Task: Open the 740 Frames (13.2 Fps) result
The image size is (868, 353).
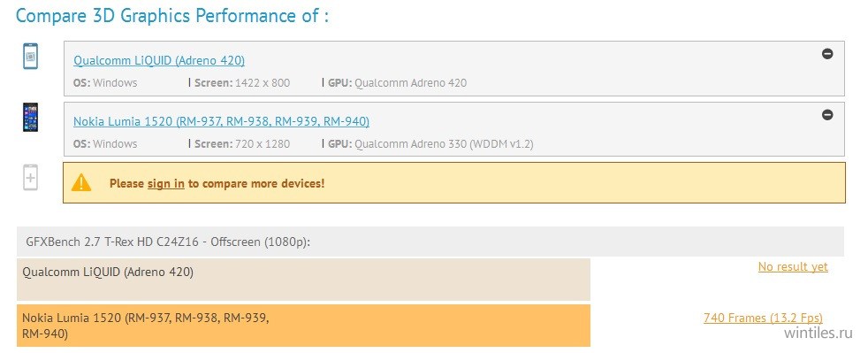Action: coord(763,318)
